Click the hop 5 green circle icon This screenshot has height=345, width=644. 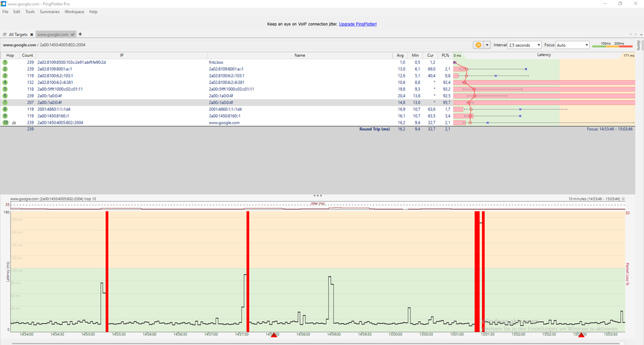(5, 89)
